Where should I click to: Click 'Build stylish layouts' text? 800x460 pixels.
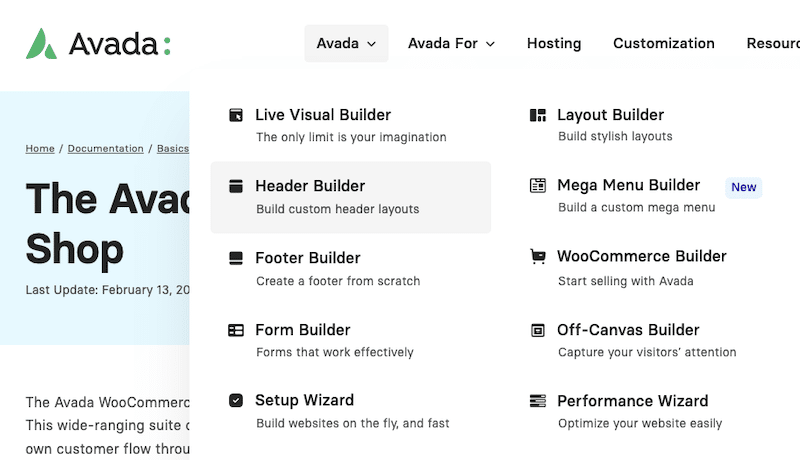[x=615, y=136]
